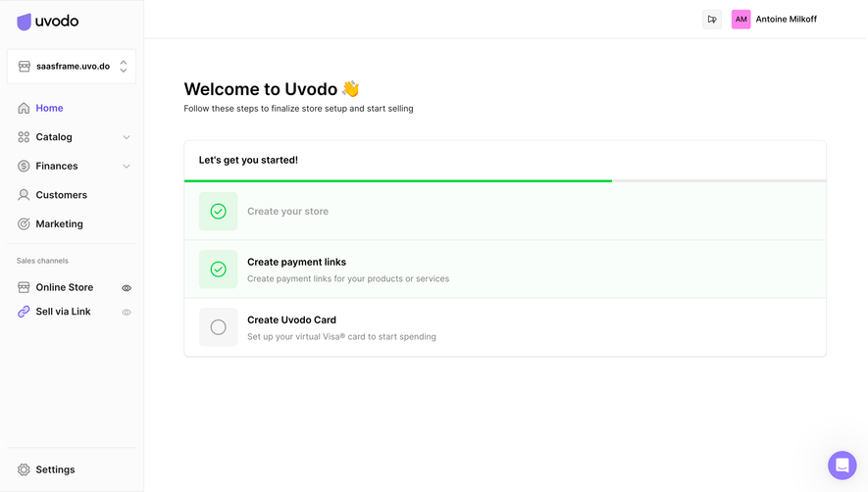Open the store switcher saasframe.uvo.do
868x492 pixels.
pos(72,67)
